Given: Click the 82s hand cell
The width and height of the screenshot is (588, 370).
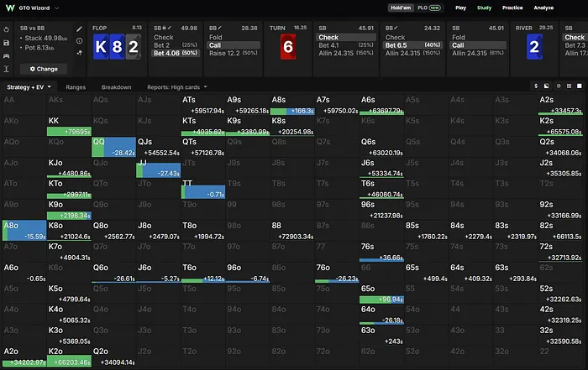Looking at the screenshot, I should point(560,231).
